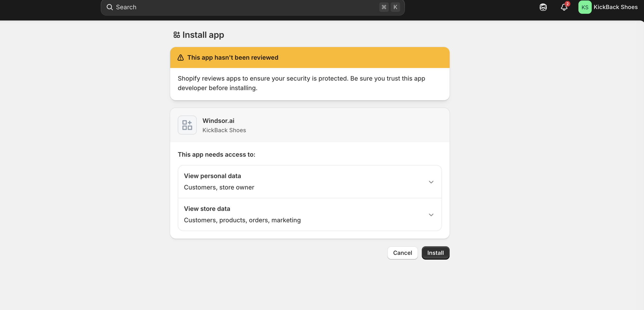Open the View store data row

tap(310, 214)
